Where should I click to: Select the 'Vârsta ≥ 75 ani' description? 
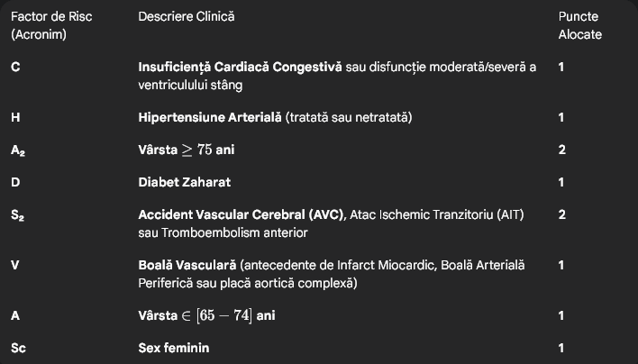186,150
